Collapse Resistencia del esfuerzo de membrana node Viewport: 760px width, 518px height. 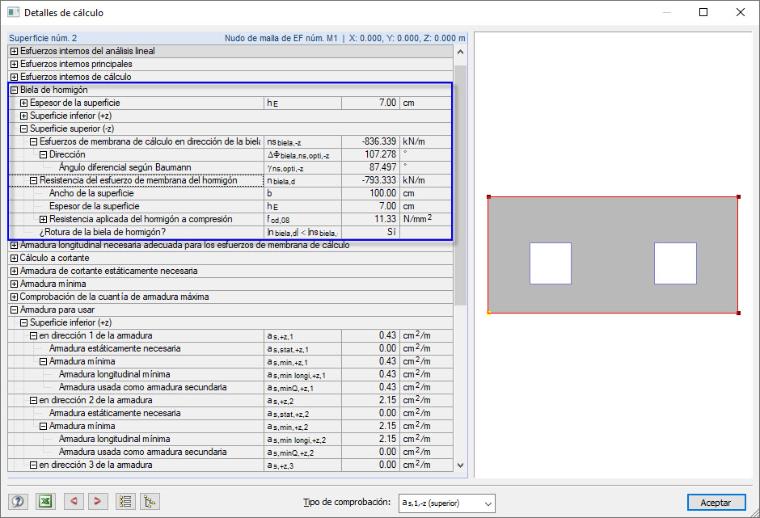coord(33,180)
